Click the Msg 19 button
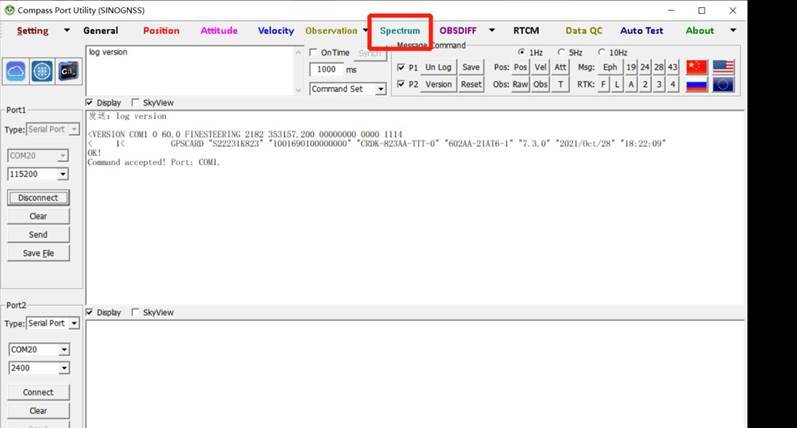The image size is (797, 428). 631,67
